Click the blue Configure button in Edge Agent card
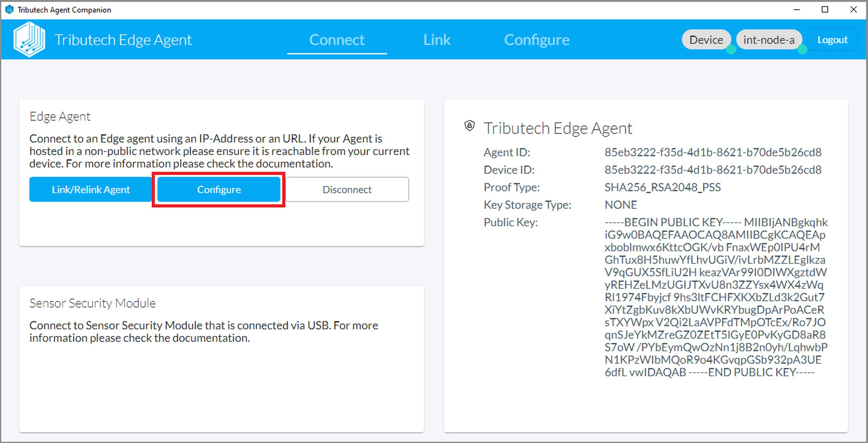 point(219,189)
